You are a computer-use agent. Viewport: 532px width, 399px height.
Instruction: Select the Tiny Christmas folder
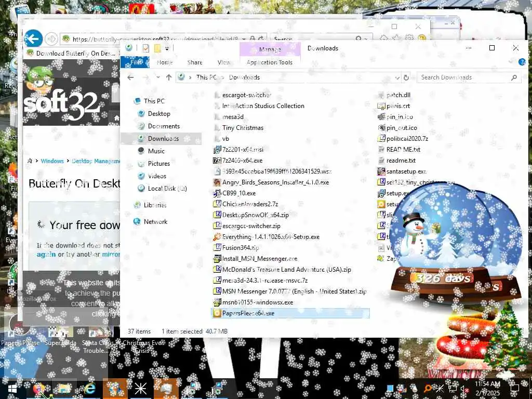pyautogui.click(x=239, y=128)
